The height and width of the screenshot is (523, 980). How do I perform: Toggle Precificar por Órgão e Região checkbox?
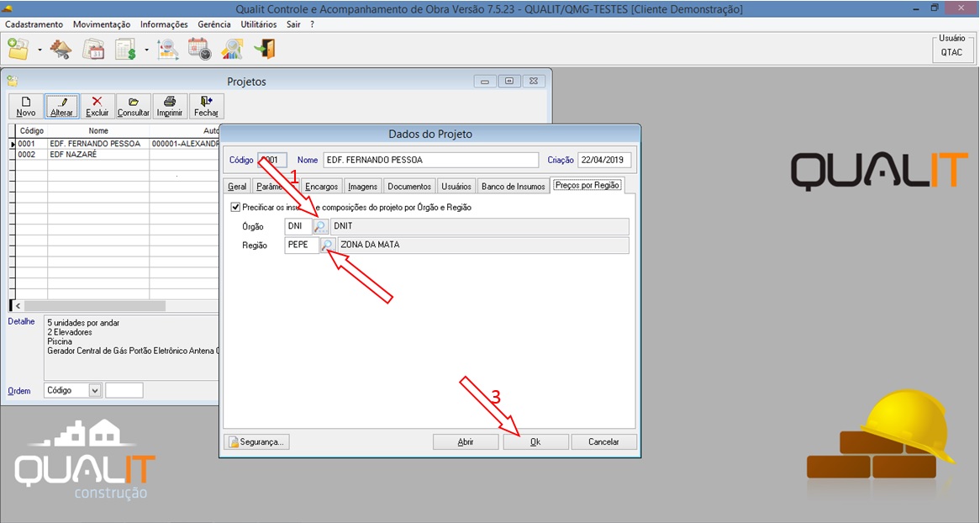[x=235, y=207]
